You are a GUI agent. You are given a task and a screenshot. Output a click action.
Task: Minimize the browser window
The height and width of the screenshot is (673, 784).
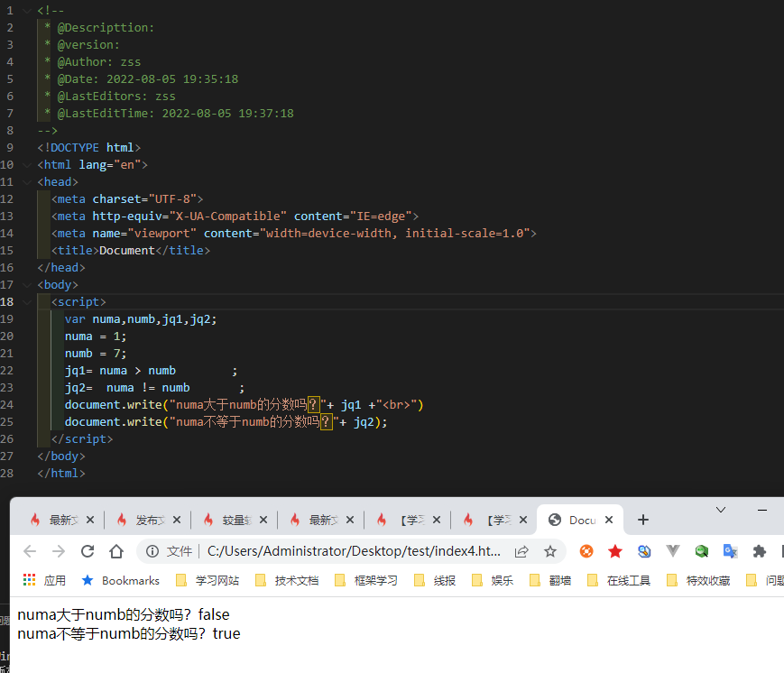[x=762, y=510]
